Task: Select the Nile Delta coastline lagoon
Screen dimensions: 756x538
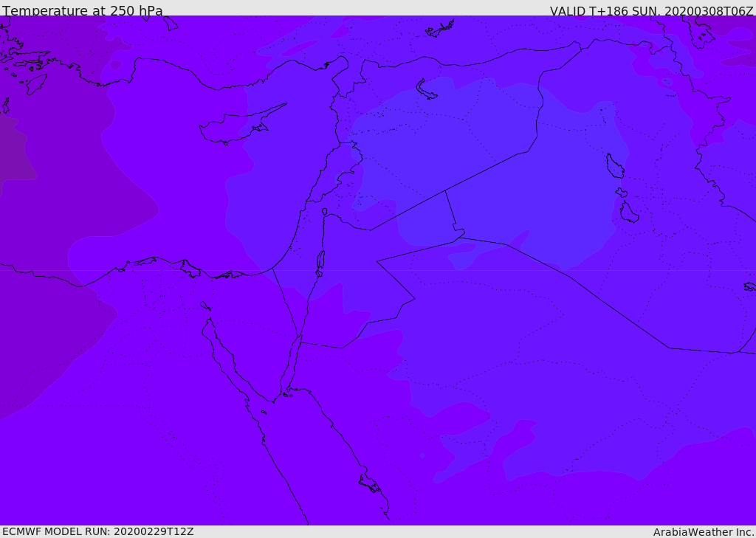Action: coord(191,269)
